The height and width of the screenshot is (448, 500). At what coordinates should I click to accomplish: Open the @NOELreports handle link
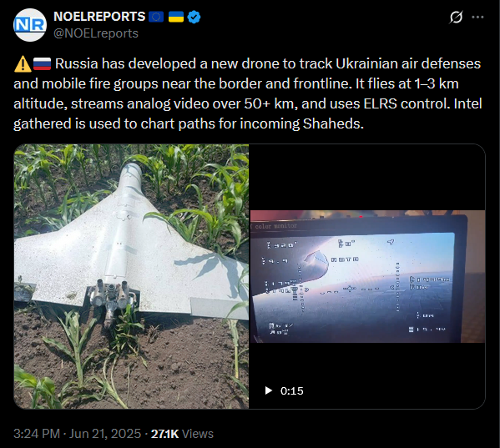[96, 33]
